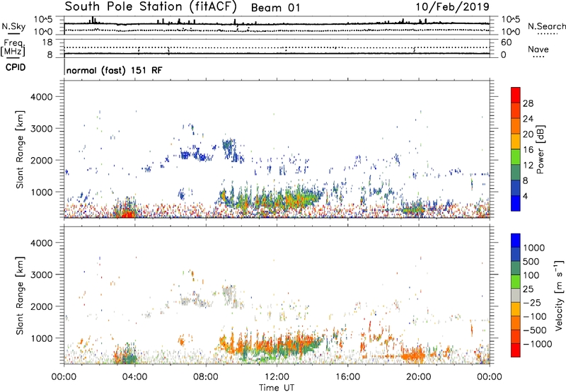
Task: Click the "18" frequency tick label
Action: point(47,42)
